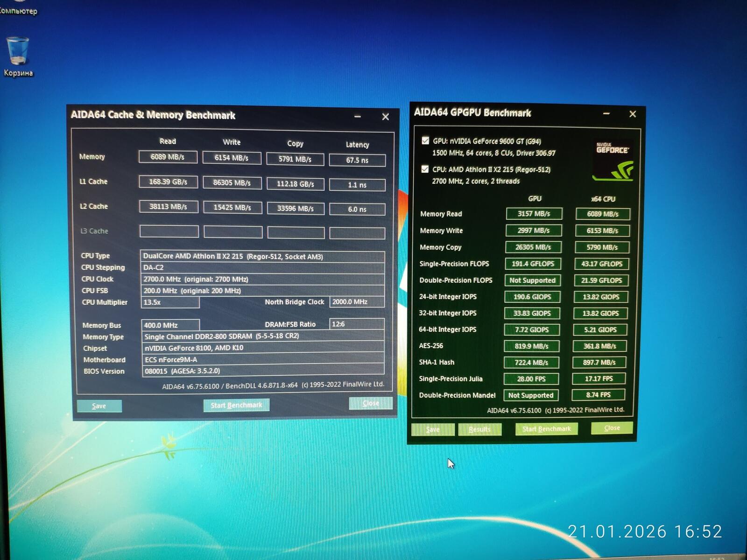The height and width of the screenshot is (560, 747).
Task: Click the North Bridge Clock value 2000.0 MHz
Action: pos(357,302)
